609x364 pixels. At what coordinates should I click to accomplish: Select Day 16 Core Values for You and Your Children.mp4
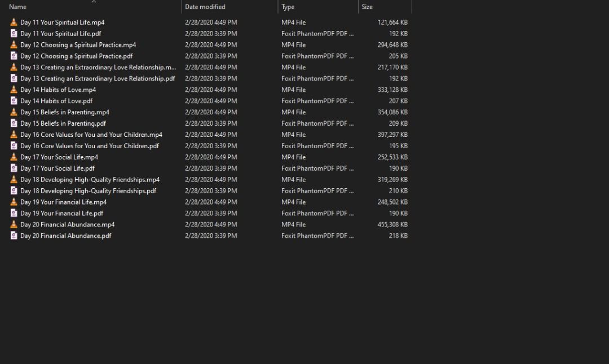(91, 135)
